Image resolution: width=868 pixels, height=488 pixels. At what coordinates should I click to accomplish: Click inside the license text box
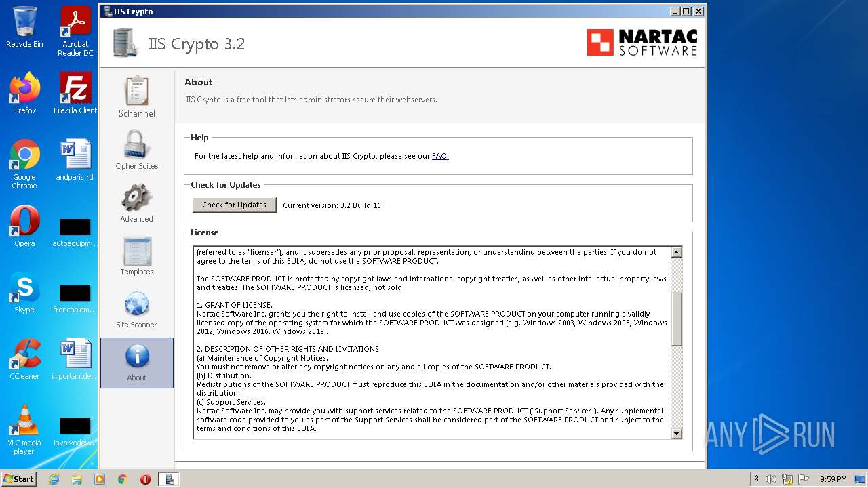(432, 343)
